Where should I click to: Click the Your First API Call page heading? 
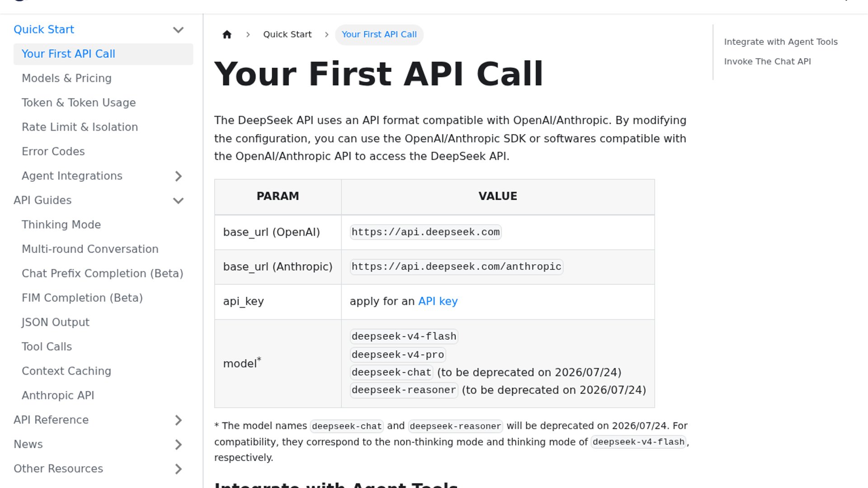[379, 74]
